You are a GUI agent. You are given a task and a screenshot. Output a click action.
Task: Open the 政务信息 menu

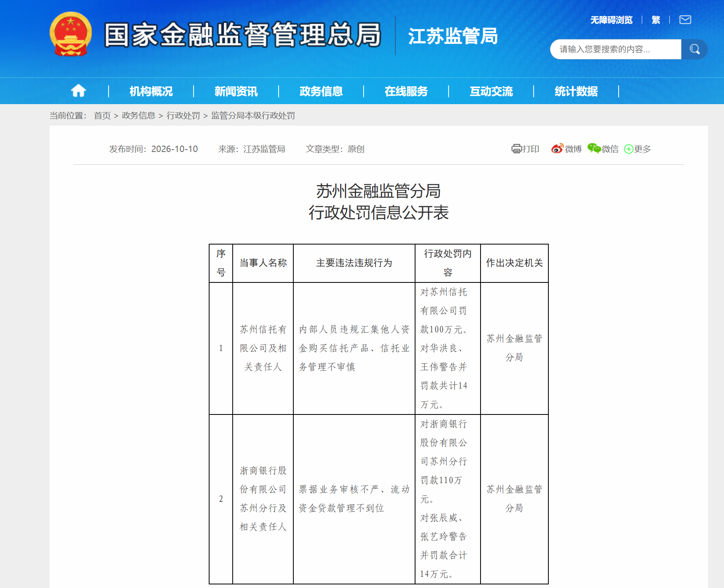point(321,91)
